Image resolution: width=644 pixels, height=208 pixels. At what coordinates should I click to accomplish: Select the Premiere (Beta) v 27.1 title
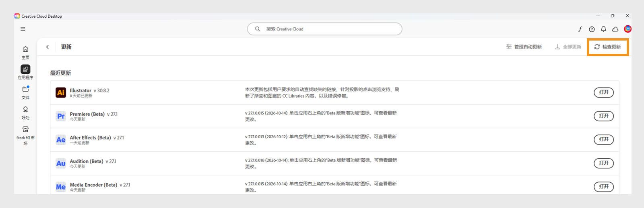click(x=94, y=114)
